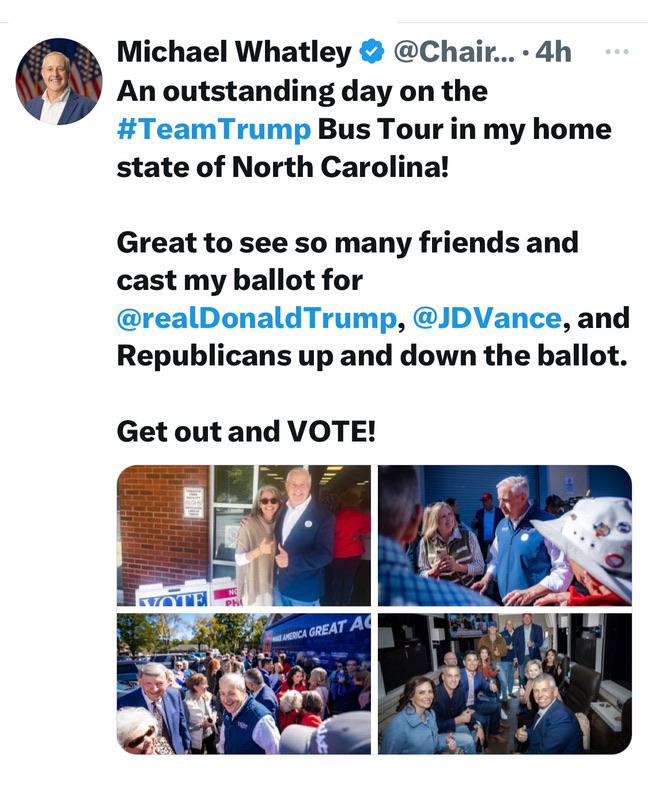Open Michael Whatley's profile avatar
This screenshot has height=800, width=648.
(59, 82)
